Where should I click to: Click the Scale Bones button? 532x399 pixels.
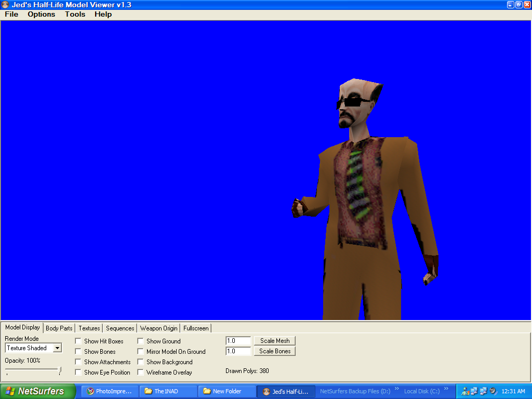click(275, 351)
